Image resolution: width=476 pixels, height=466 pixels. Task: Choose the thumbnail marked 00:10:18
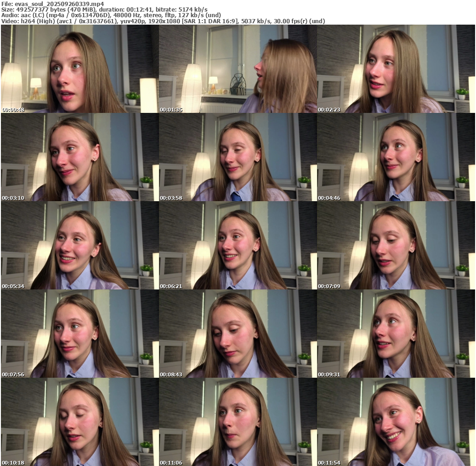[x=80, y=422]
